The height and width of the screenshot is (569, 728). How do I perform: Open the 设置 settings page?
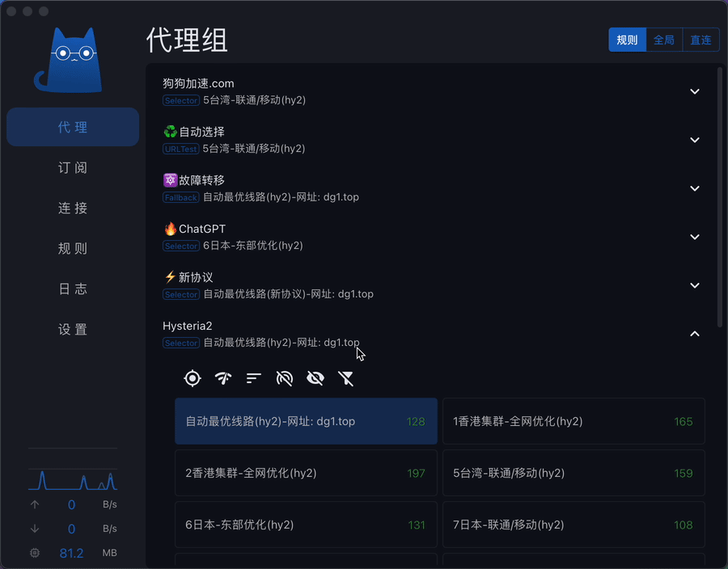[x=73, y=330]
